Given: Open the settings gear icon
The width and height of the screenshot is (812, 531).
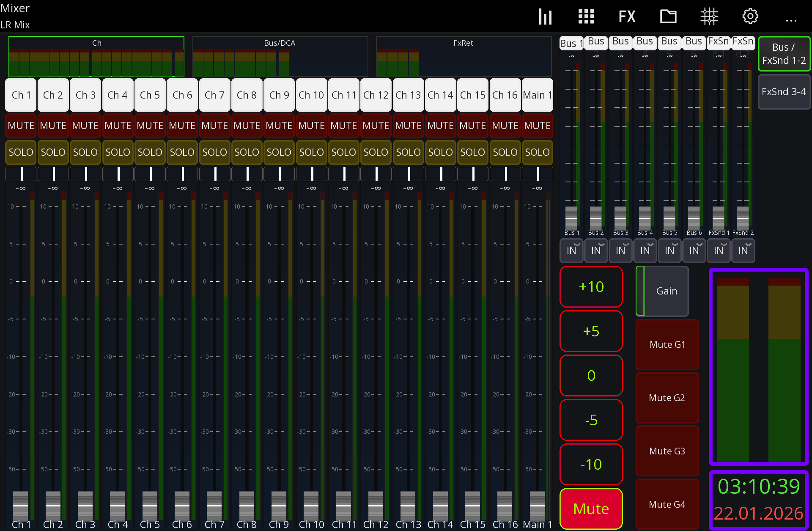Looking at the screenshot, I should (x=750, y=17).
